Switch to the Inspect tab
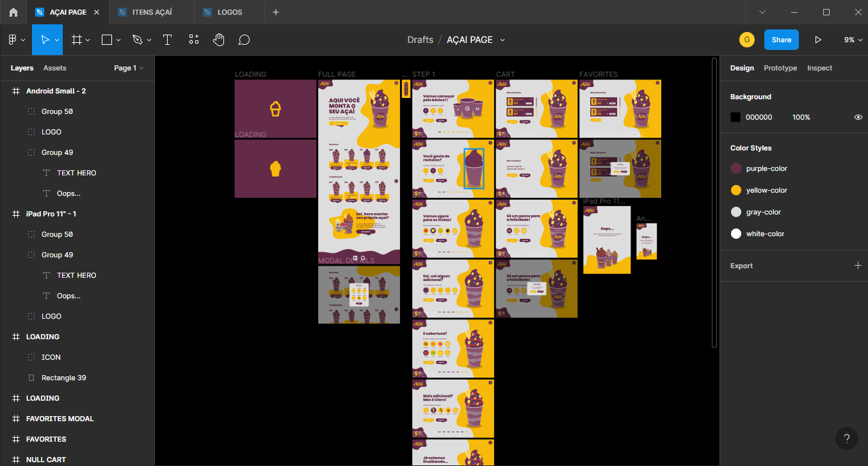The height and width of the screenshot is (466, 868). (819, 68)
